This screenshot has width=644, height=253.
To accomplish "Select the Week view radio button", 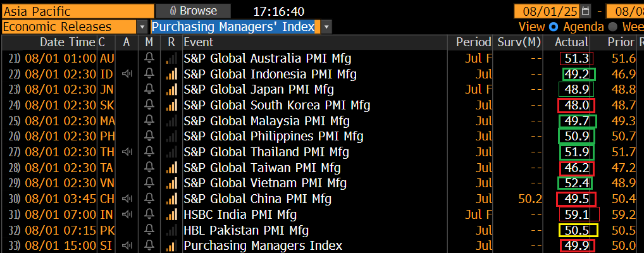I will click(x=613, y=27).
